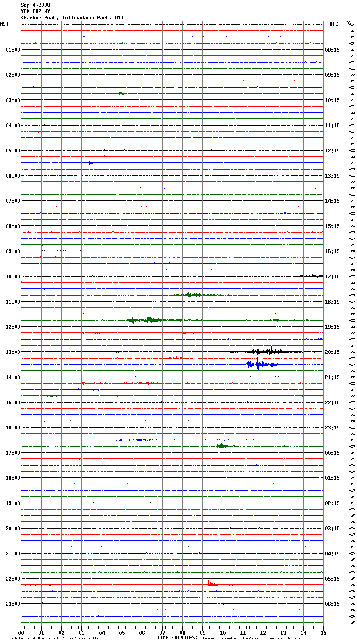Viewport: 357px width, 644px height.
Task: Click the 'Traces clipped at plus/minus 5' note
Action: pos(254,638)
